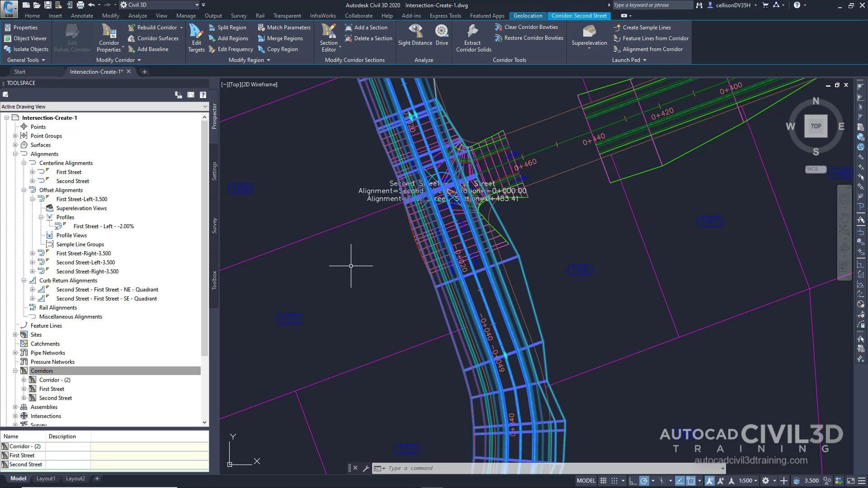Toggle grid display in status bar
The width and height of the screenshot is (868, 488).
point(603,480)
